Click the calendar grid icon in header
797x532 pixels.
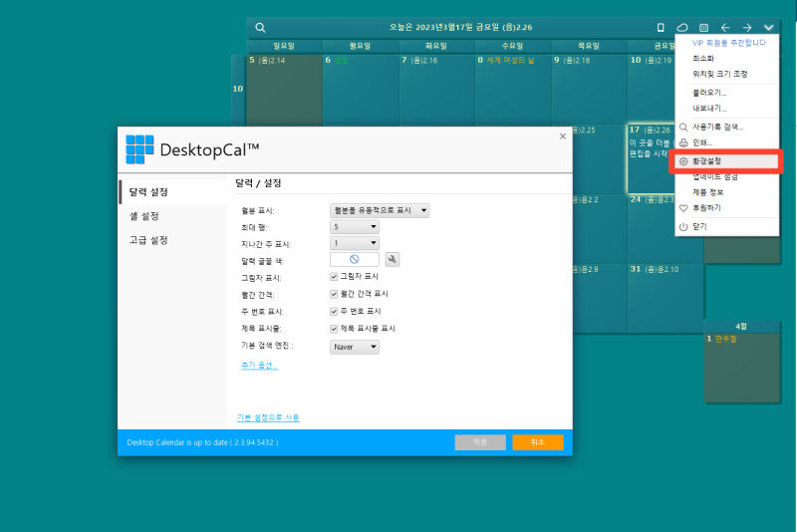[x=704, y=28]
